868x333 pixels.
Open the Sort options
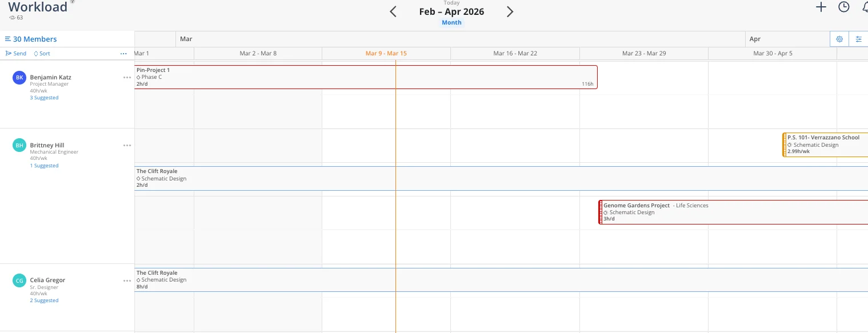(42, 54)
